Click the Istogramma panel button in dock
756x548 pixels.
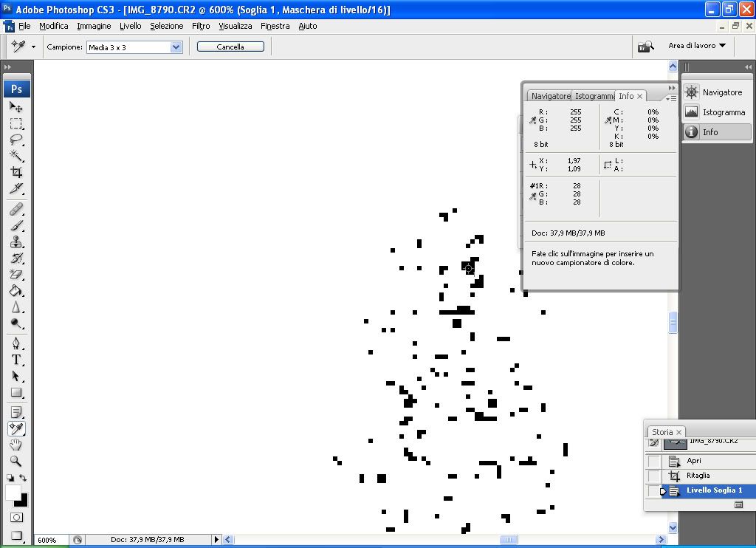(x=715, y=112)
